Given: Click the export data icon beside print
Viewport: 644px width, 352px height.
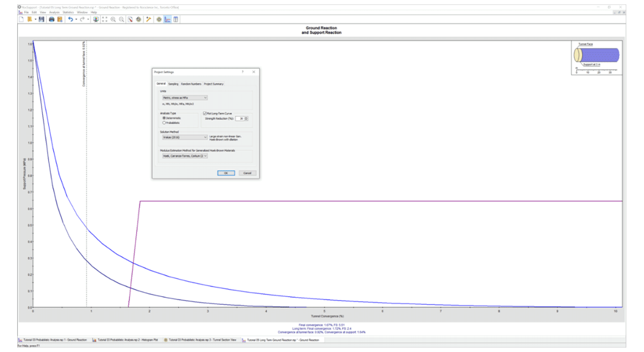Looking at the screenshot, I should [x=60, y=19].
